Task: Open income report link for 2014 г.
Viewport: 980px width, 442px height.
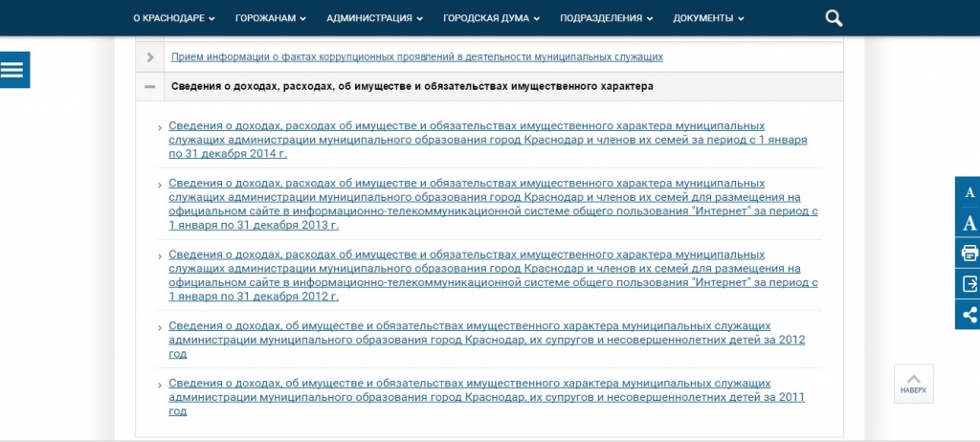Action: (488, 140)
